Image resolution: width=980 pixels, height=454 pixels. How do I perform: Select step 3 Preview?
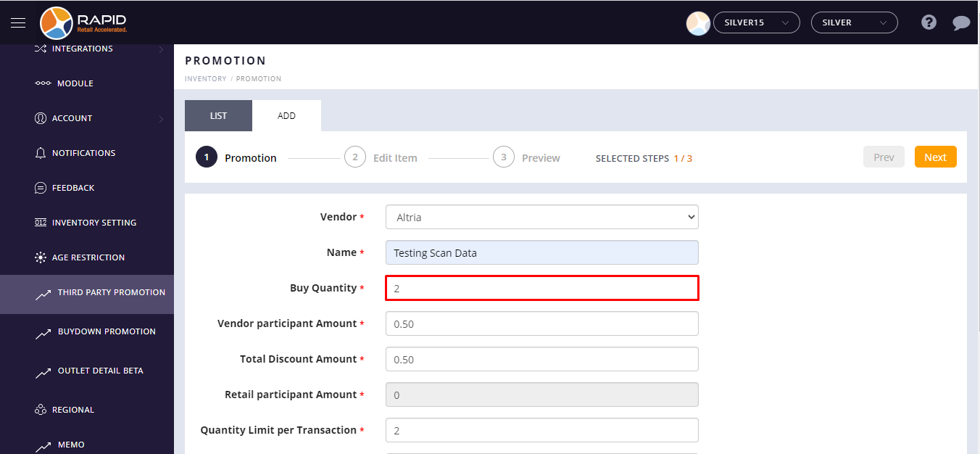[526, 157]
